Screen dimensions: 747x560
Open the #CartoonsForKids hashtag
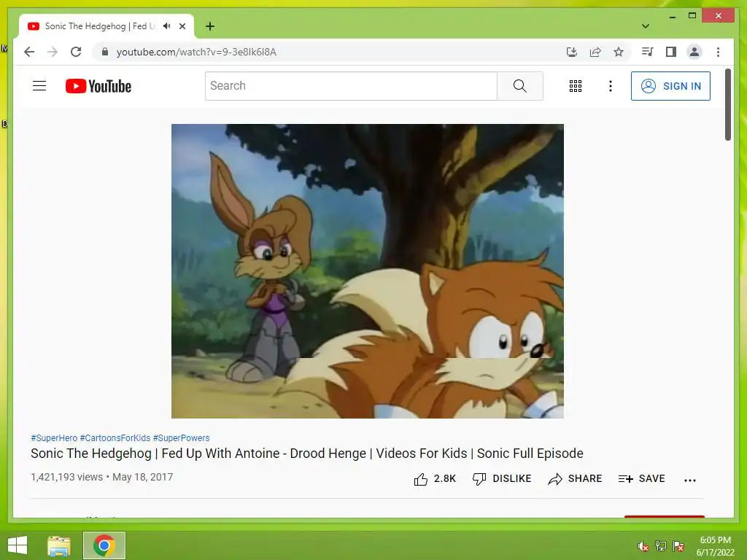pos(115,438)
